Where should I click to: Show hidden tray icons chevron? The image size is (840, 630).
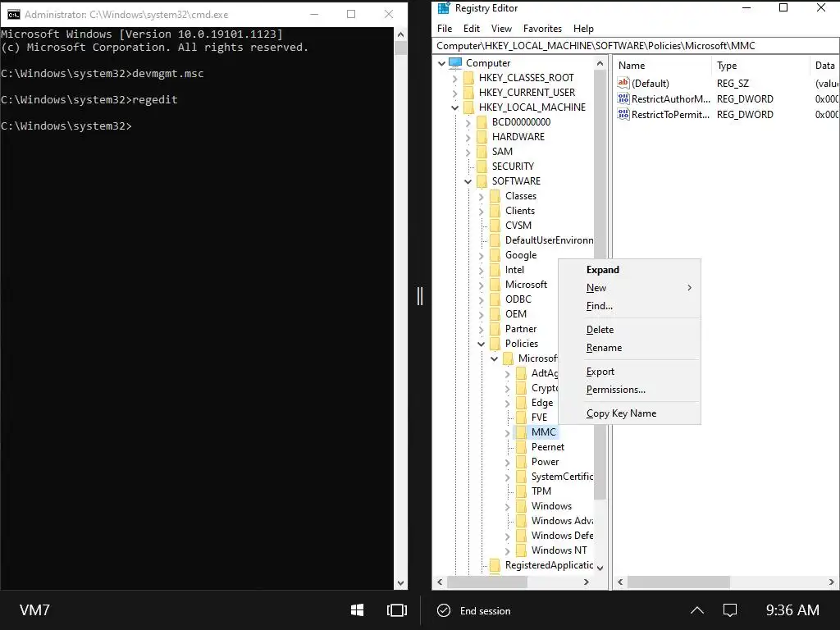click(x=696, y=610)
